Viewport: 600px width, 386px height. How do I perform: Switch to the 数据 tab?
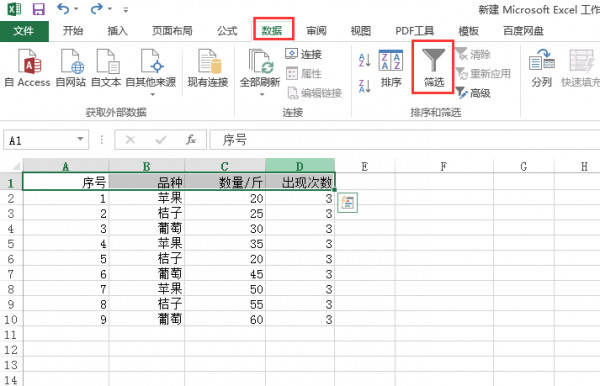(272, 31)
